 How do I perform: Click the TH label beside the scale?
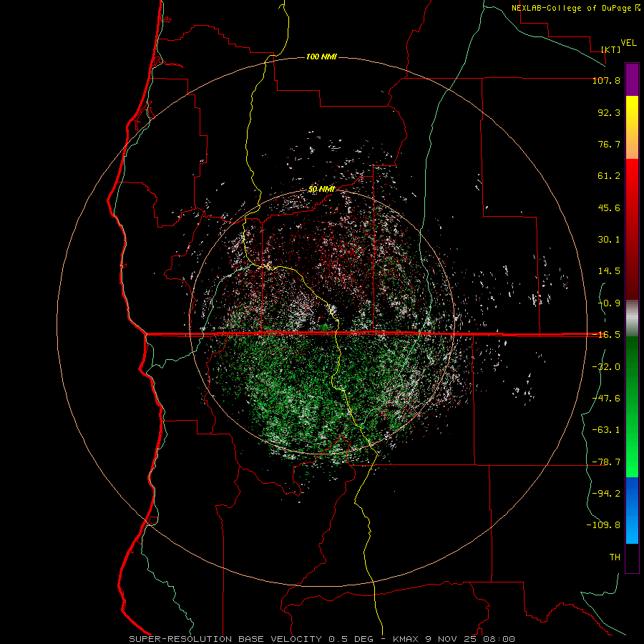click(615, 557)
